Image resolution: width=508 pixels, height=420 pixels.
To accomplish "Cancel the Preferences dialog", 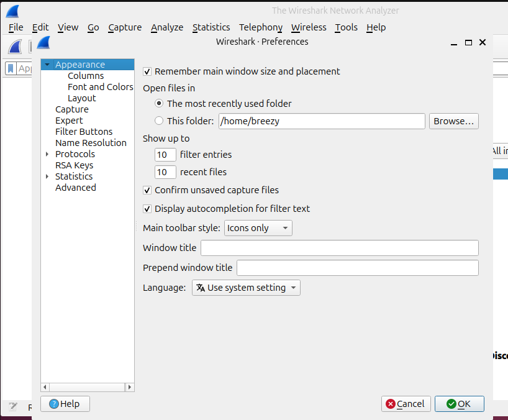I will pyautogui.click(x=406, y=404).
